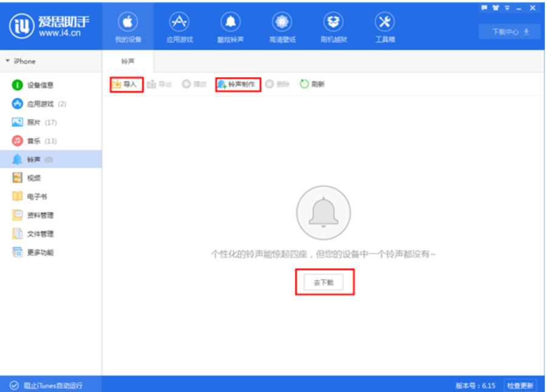The width and height of the screenshot is (546, 392).
Task: Open 酷炫铃声 ringtone store
Action: coord(230,27)
